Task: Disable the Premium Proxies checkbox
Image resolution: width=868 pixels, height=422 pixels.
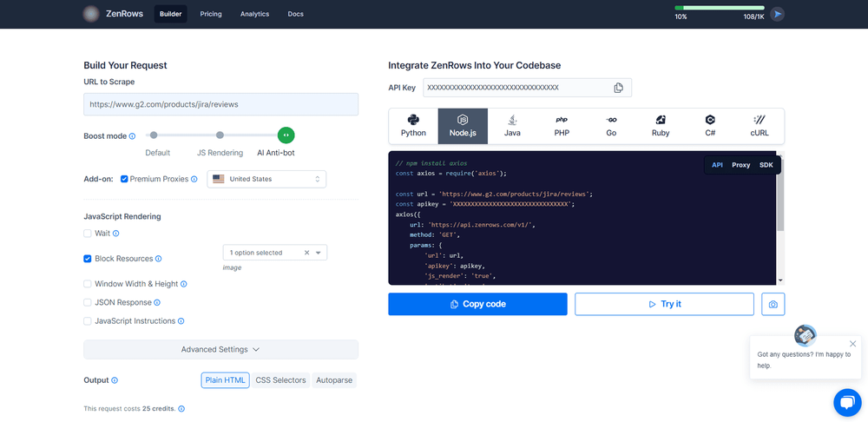Action: 124,179
